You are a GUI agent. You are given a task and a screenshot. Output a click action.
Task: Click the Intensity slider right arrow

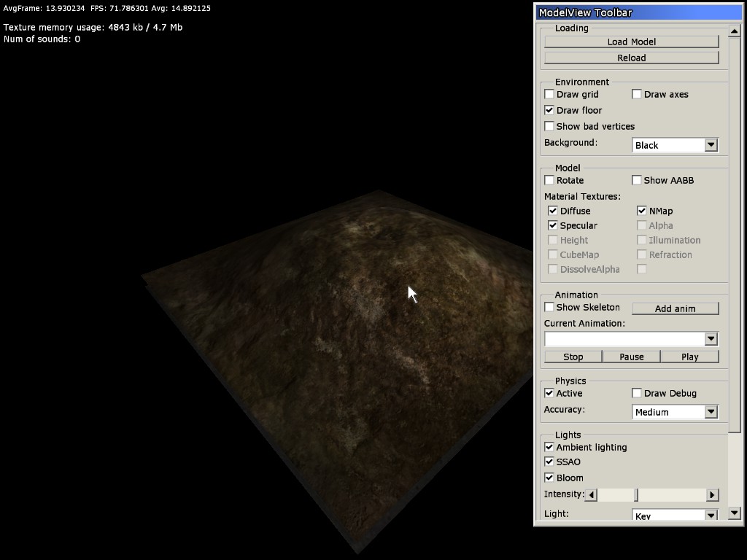(x=712, y=495)
